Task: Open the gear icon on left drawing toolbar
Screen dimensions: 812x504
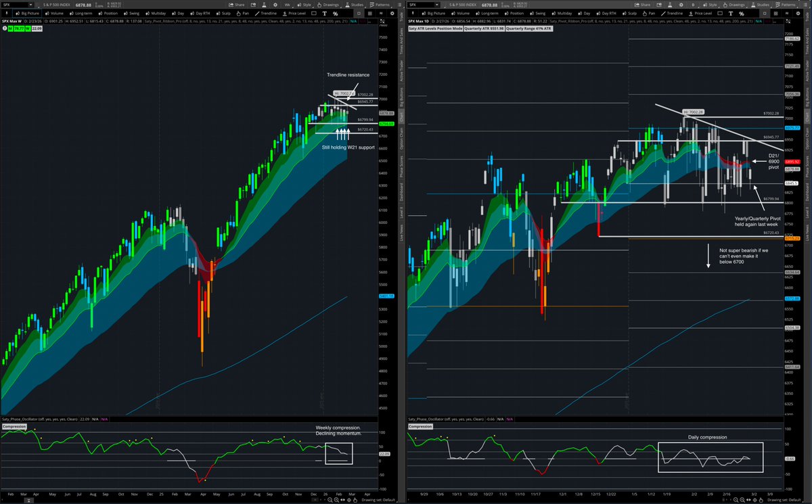Action: click(392, 14)
